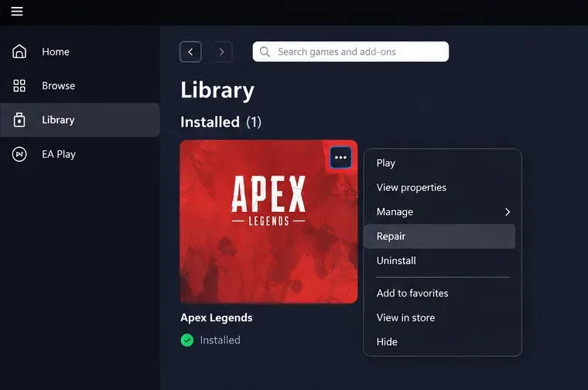Click the Browse grid icon

(19, 85)
